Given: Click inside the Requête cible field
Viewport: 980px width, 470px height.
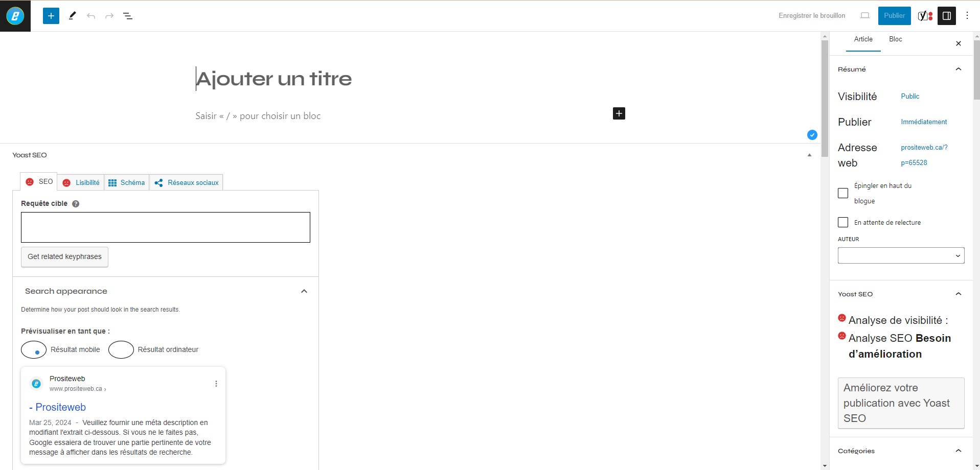Looking at the screenshot, I should [x=166, y=227].
